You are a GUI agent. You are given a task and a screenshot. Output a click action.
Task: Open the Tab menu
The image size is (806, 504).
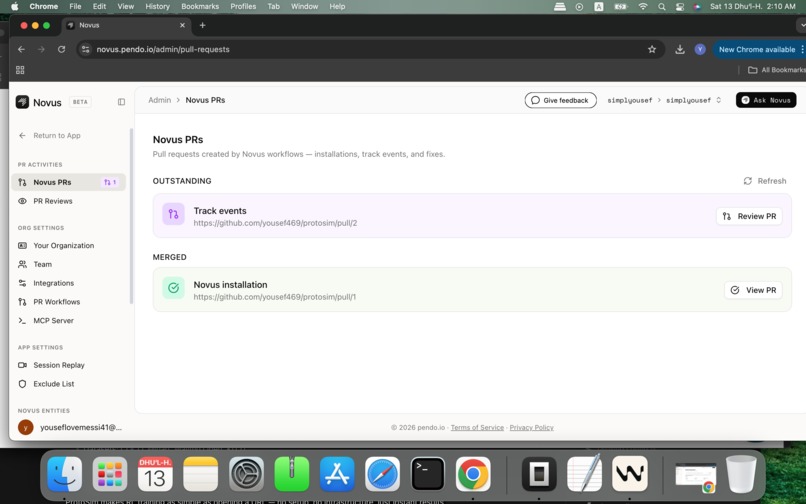[273, 6]
